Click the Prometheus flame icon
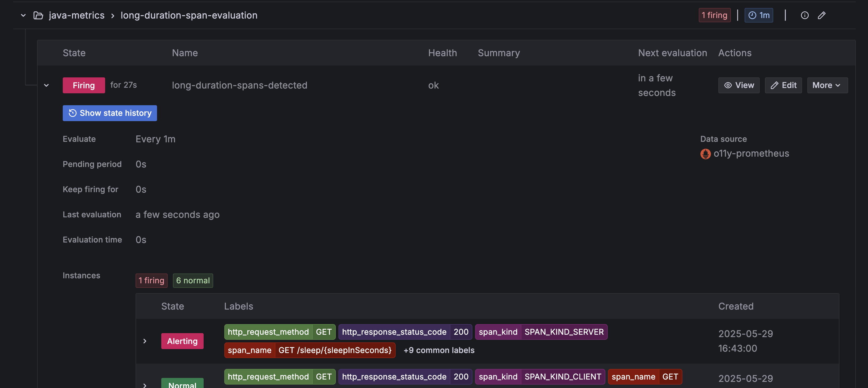 click(705, 154)
